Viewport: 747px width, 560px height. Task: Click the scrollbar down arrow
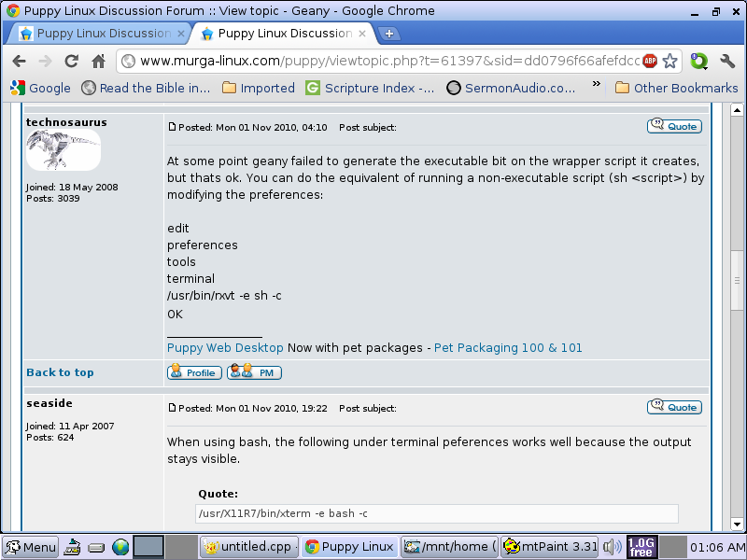coord(737,525)
